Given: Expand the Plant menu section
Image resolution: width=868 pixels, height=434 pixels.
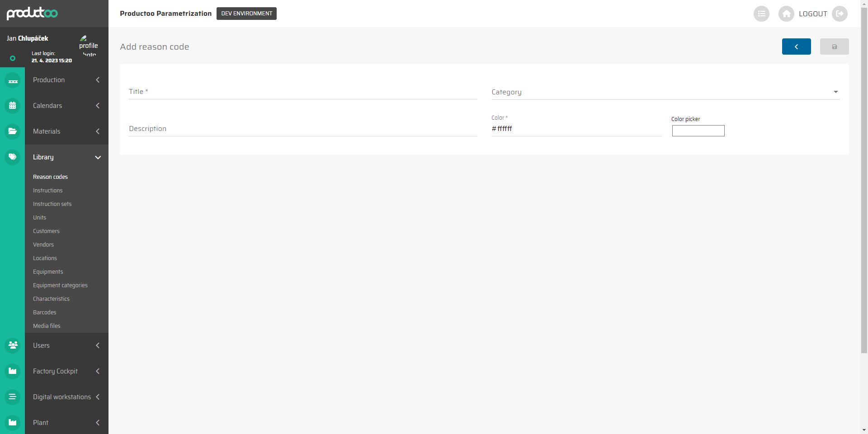Looking at the screenshot, I should [x=98, y=423].
